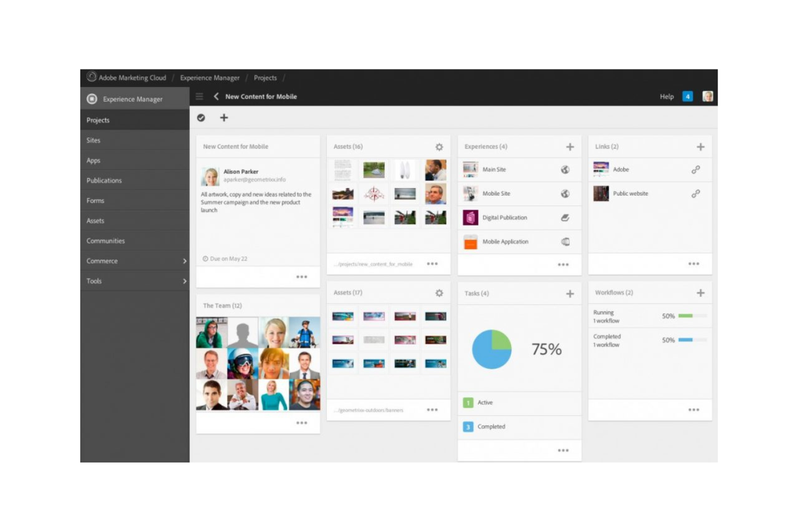Viewport: 798px width, 532px height.
Task: Select Assets in the side navigation
Action: pos(135,220)
